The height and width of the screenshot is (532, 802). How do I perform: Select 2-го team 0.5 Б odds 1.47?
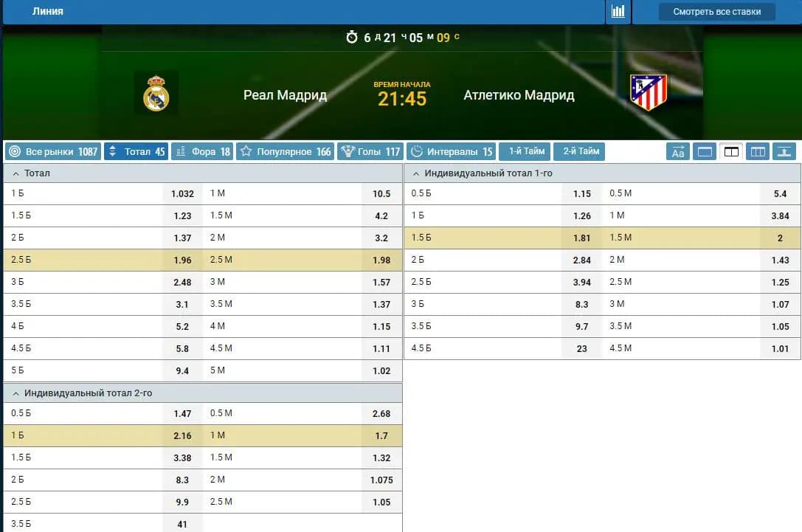(x=182, y=414)
